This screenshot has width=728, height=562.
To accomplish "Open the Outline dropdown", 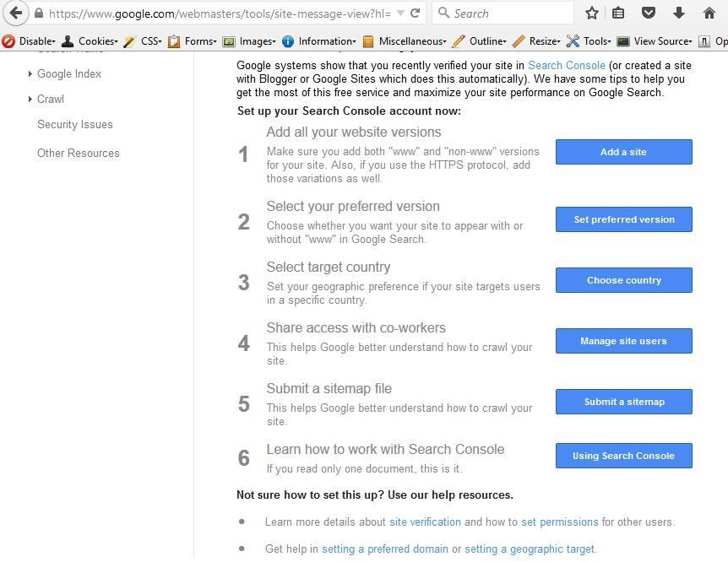I will pyautogui.click(x=488, y=41).
